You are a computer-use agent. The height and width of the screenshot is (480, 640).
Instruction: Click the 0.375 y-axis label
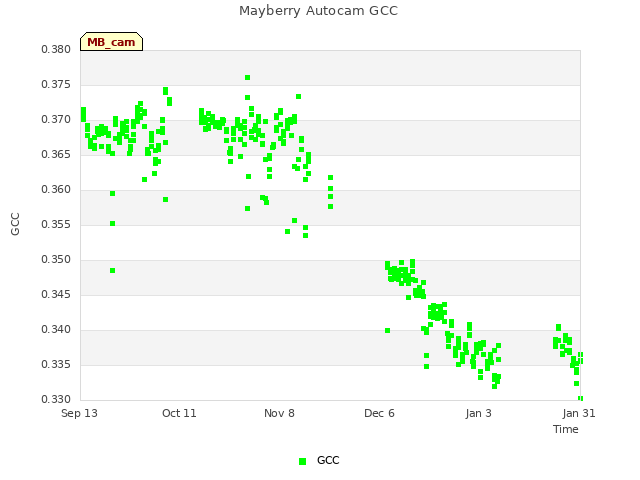pyautogui.click(x=56, y=84)
